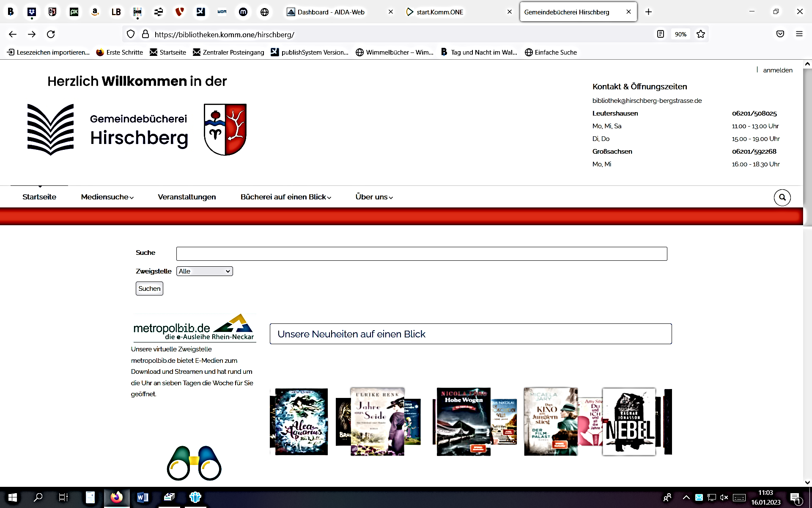Image resolution: width=812 pixels, height=508 pixels.
Task: Click the library email address link
Action: click(647, 101)
